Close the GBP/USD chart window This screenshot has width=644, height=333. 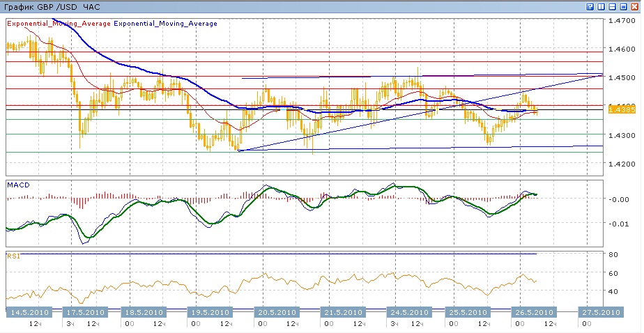coord(635,6)
